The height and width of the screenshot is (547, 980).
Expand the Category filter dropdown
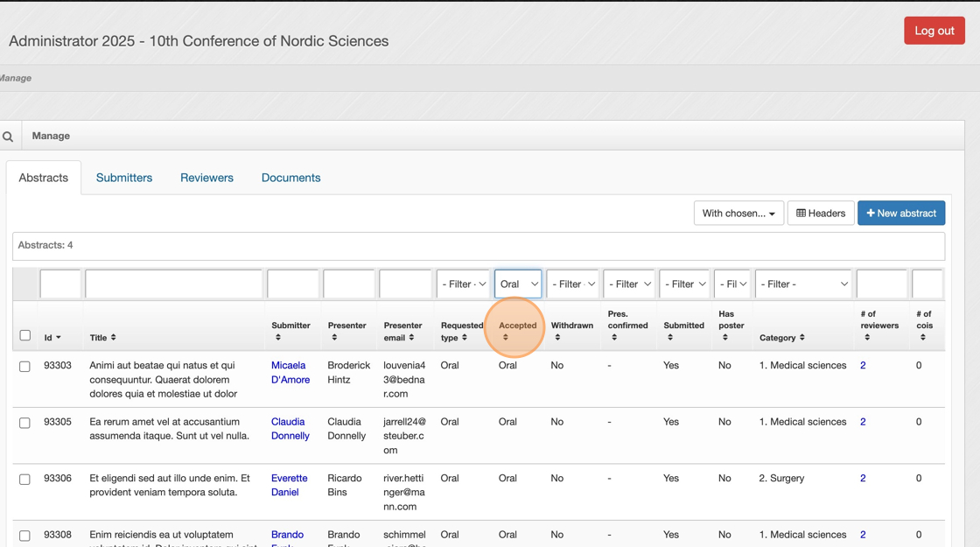pos(803,284)
